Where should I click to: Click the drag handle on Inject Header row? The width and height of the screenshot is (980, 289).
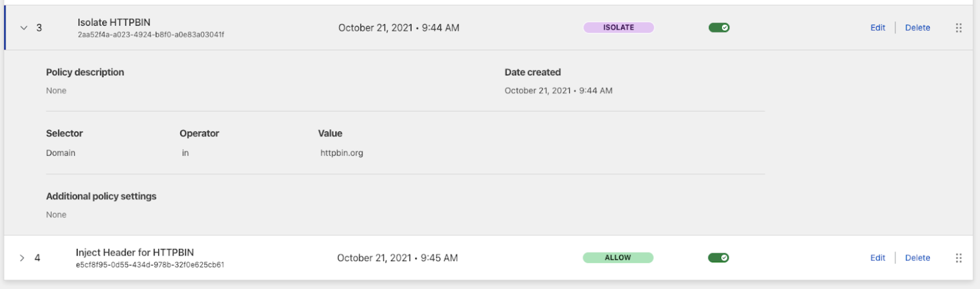(958, 258)
